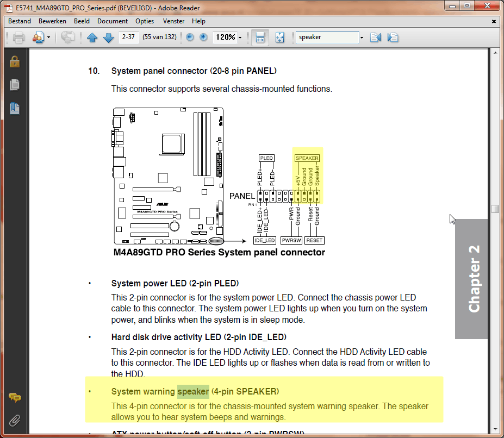Click the search field containing speaker
The image size is (504, 438).
[327, 37]
